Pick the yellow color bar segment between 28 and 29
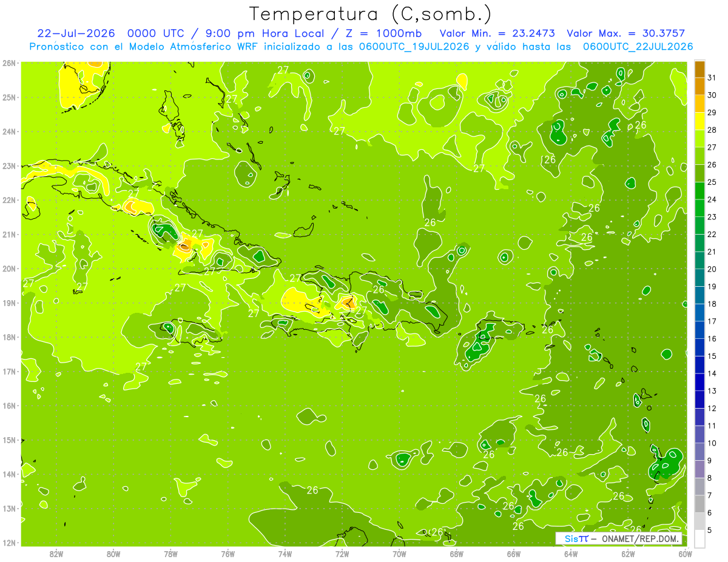The image size is (728, 562). [x=699, y=121]
